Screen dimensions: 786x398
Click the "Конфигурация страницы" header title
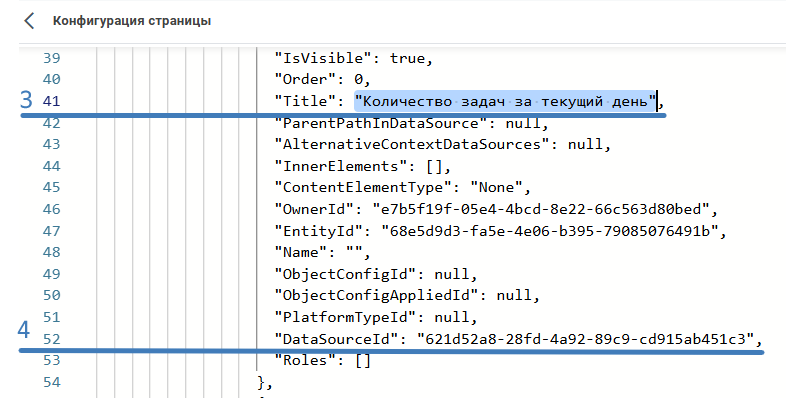pos(132,21)
